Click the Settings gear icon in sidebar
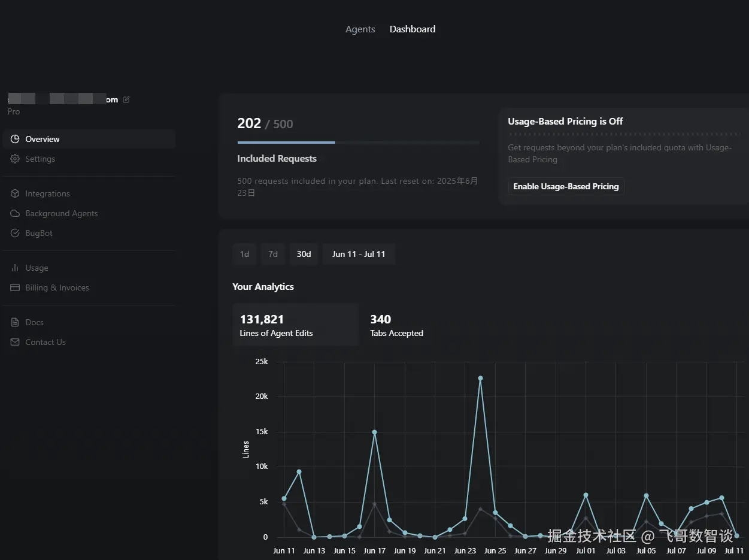Image resolution: width=749 pixels, height=560 pixels. pyautogui.click(x=15, y=159)
